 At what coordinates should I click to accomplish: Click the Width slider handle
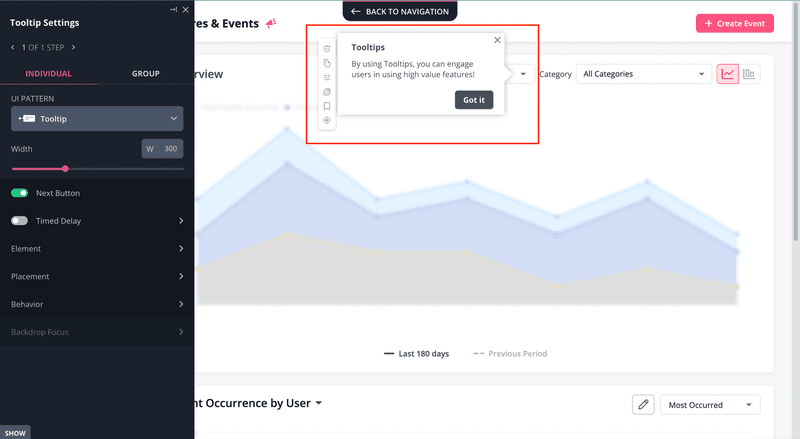(x=65, y=169)
